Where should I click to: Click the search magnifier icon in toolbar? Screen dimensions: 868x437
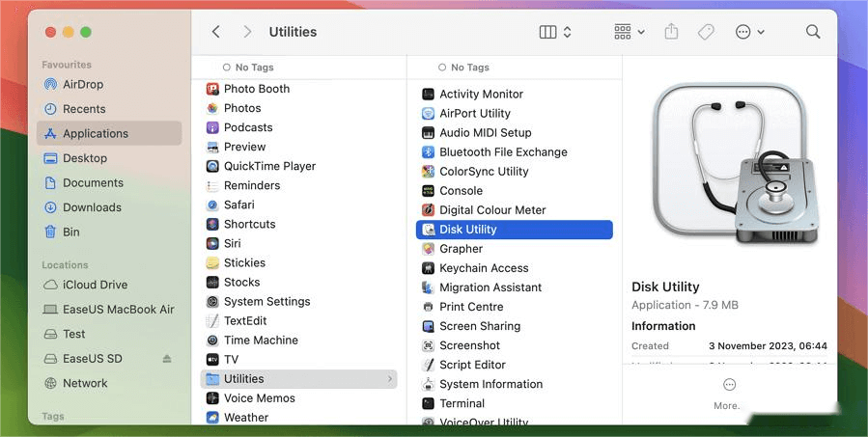(813, 32)
